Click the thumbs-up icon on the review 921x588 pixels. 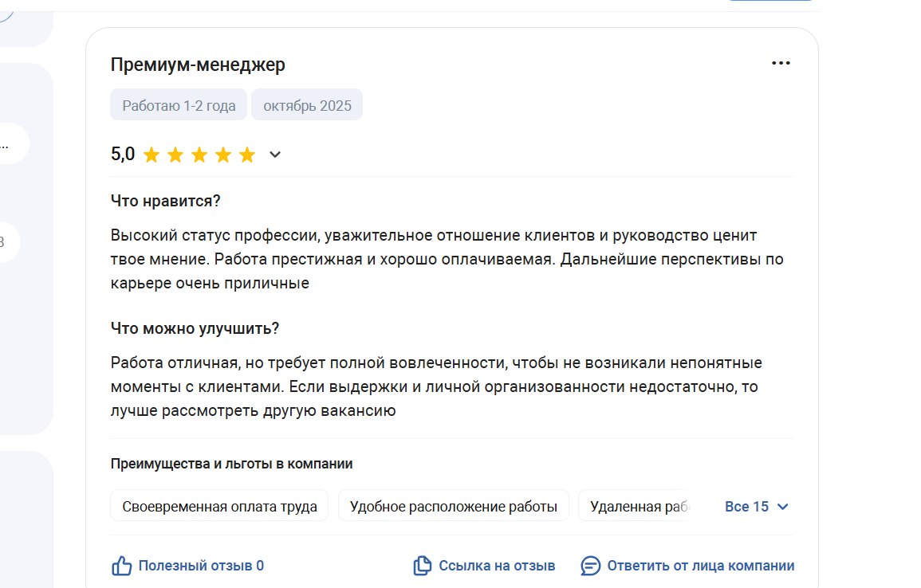(x=121, y=566)
